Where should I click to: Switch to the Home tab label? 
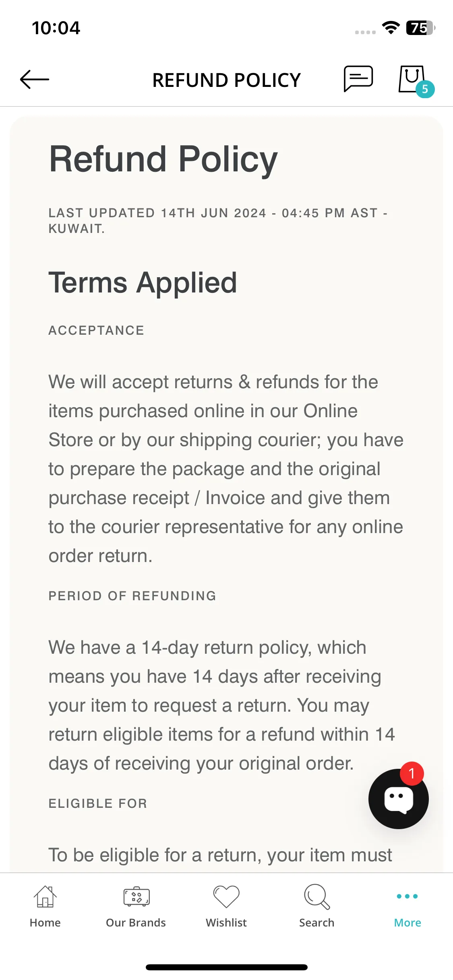coord(45,922)
